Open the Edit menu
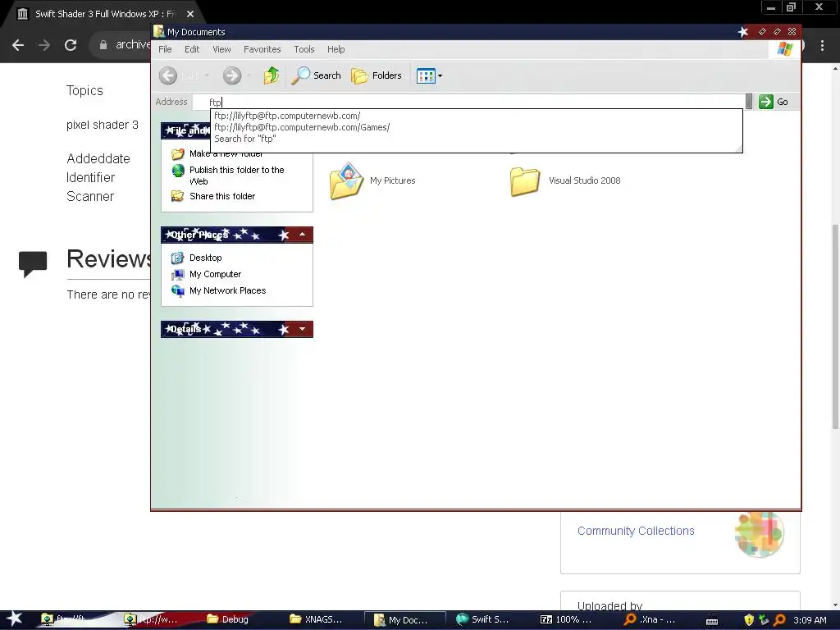The height and width of the screenshot is (630, 840). (x=192, y=49)
